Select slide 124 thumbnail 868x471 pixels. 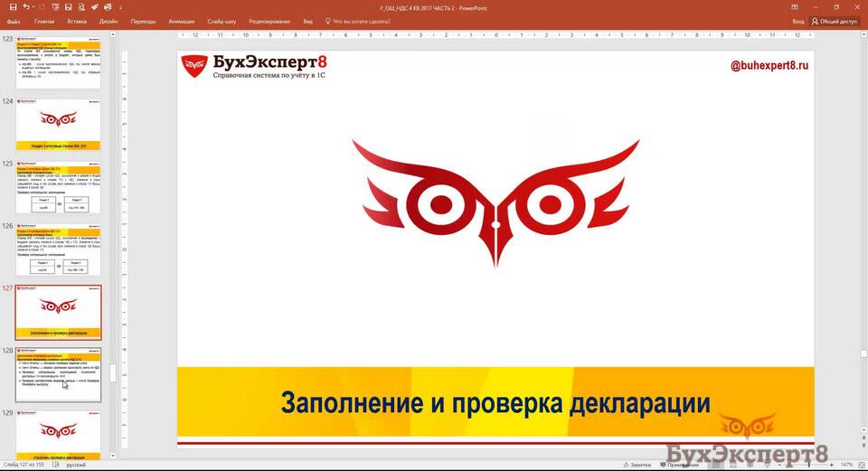coord(58,124)
